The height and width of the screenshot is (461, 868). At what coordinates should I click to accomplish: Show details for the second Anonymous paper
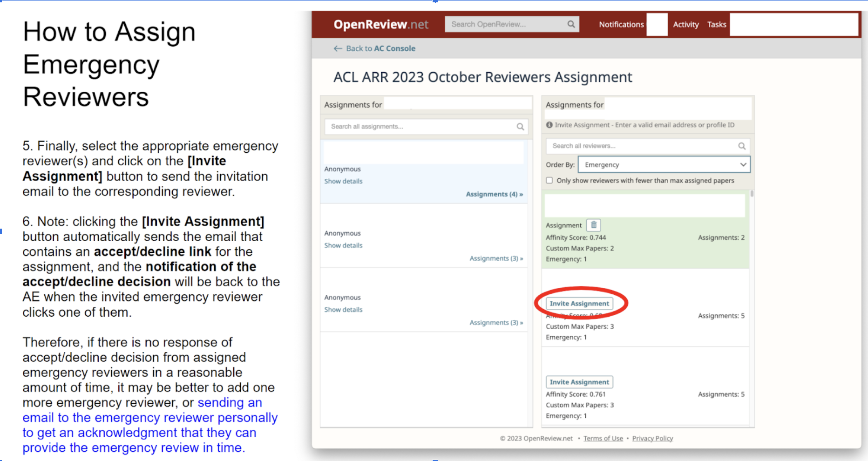[343, 245]
